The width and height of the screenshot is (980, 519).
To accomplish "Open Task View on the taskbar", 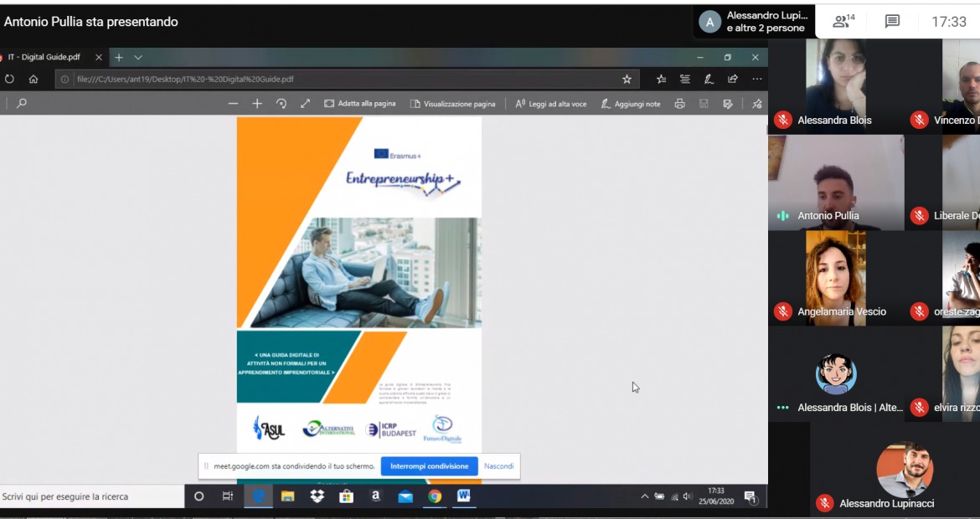I will click(228, 496).
